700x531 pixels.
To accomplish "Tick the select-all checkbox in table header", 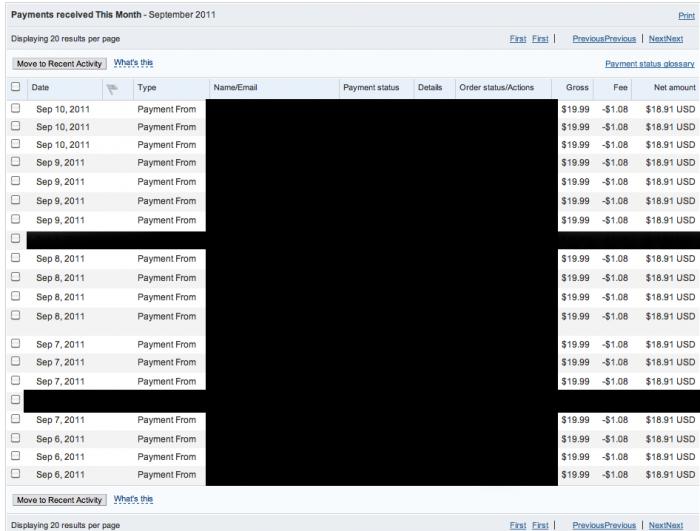I will pyautogui.click(x=16, y=87).
